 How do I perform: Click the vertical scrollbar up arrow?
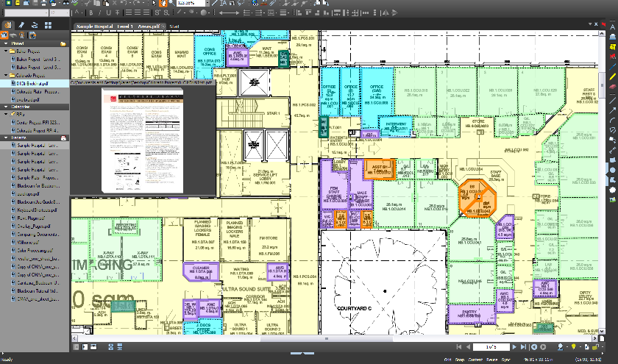coord(602,34)
